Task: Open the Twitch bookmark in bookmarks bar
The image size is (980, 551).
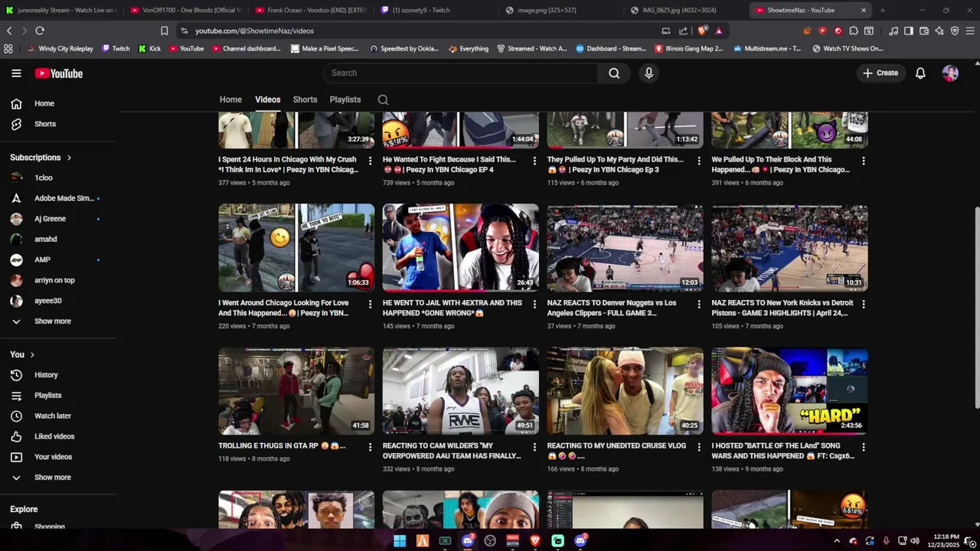Action: [116, 48]
